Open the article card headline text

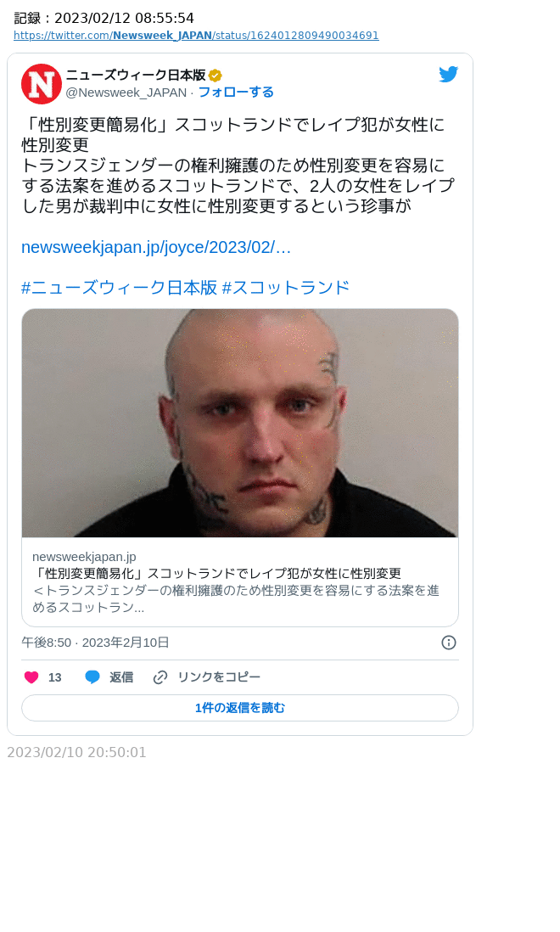tap(216, 574)
